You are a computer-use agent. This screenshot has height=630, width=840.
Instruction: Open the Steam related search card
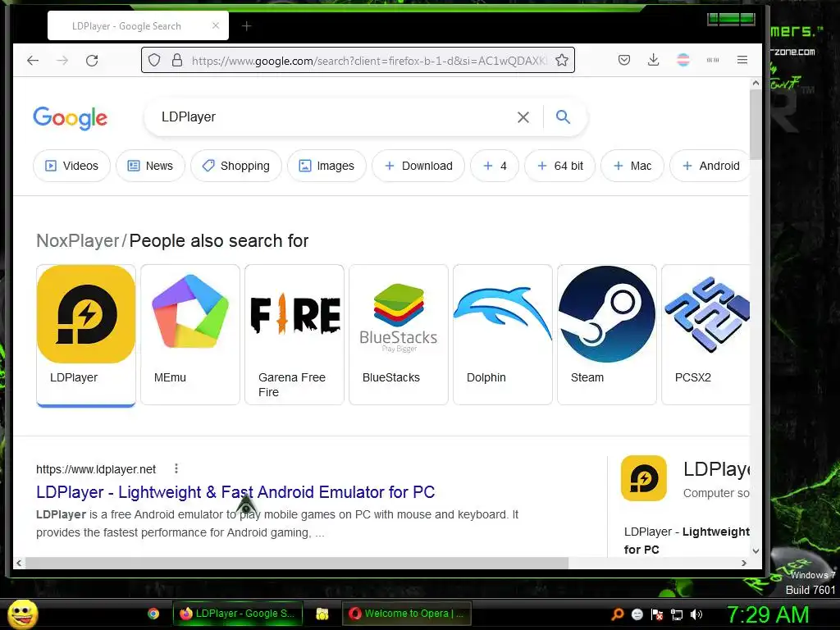click(607, 335)
